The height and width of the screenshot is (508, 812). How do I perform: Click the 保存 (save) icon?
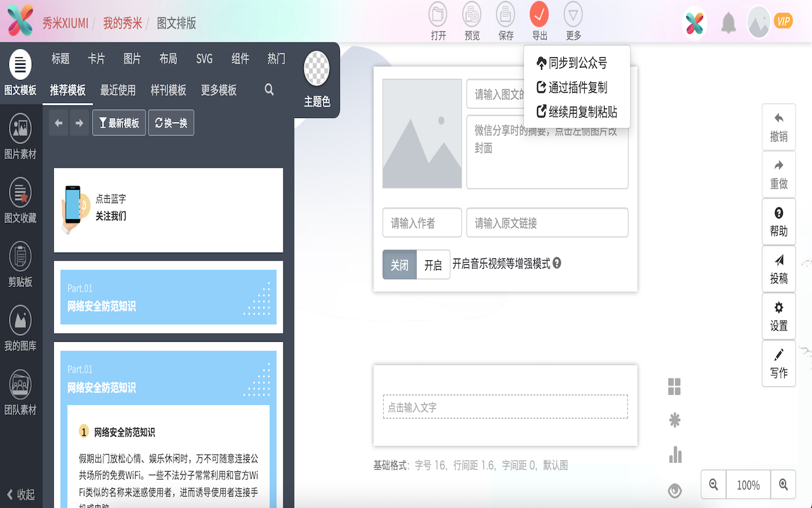coord(506,19)
